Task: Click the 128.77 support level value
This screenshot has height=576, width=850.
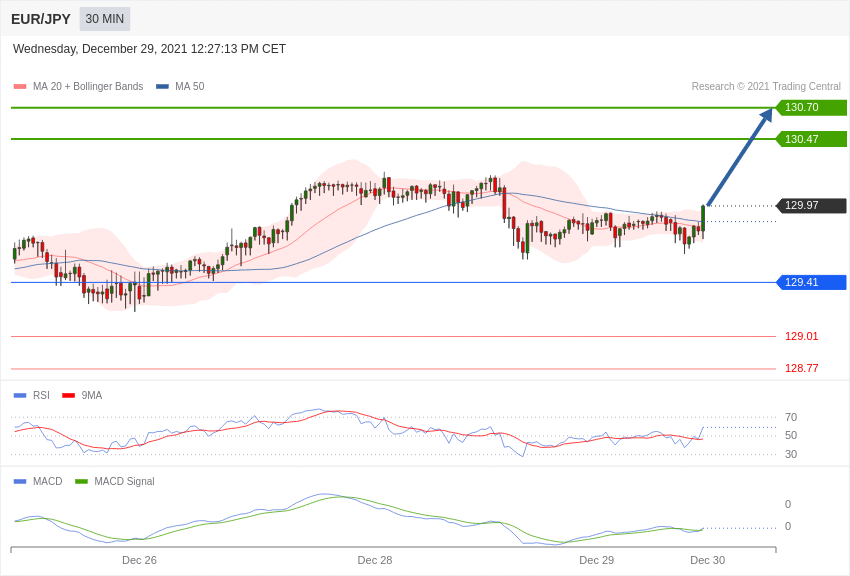Action: click(801, 368)
